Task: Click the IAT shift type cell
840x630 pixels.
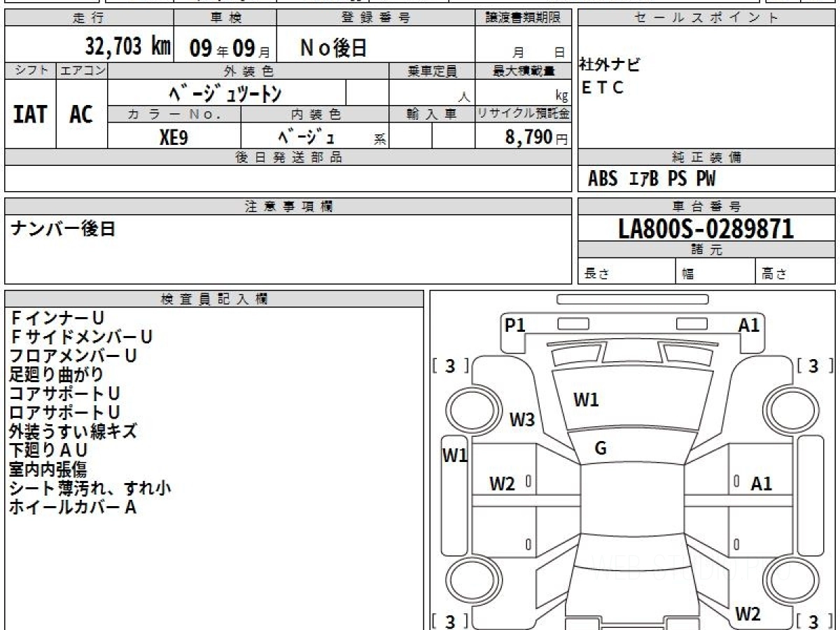Action: tap(30, 114)
